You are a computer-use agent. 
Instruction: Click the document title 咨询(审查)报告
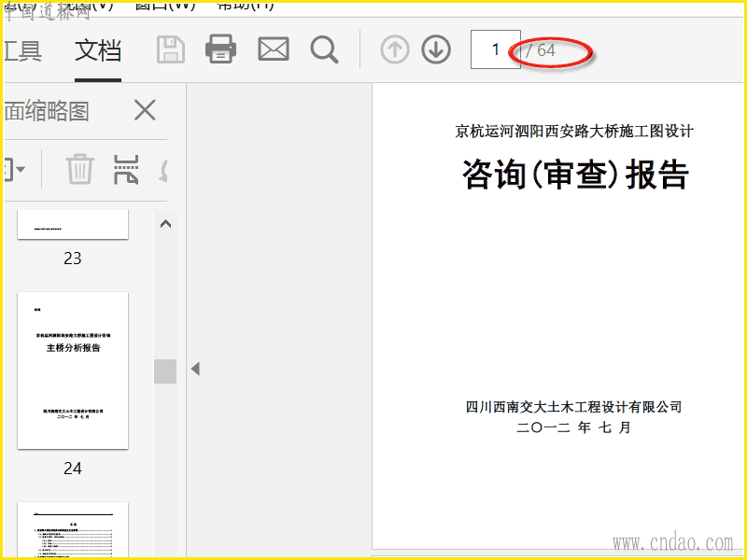click(575, 175)
